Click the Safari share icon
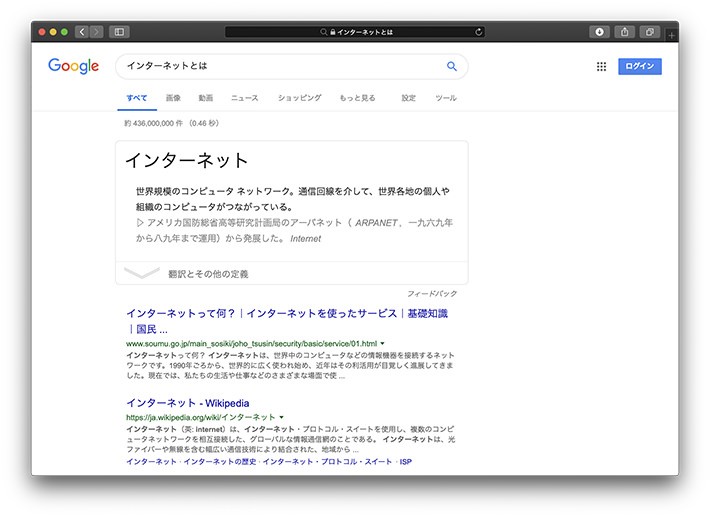This screenshot has width=710, height=517. point(624,32)
